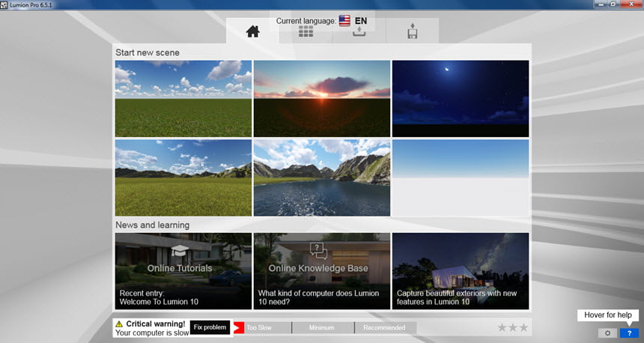
Task: Open the save scene floppy disk tab
Action: coord(413,31)
